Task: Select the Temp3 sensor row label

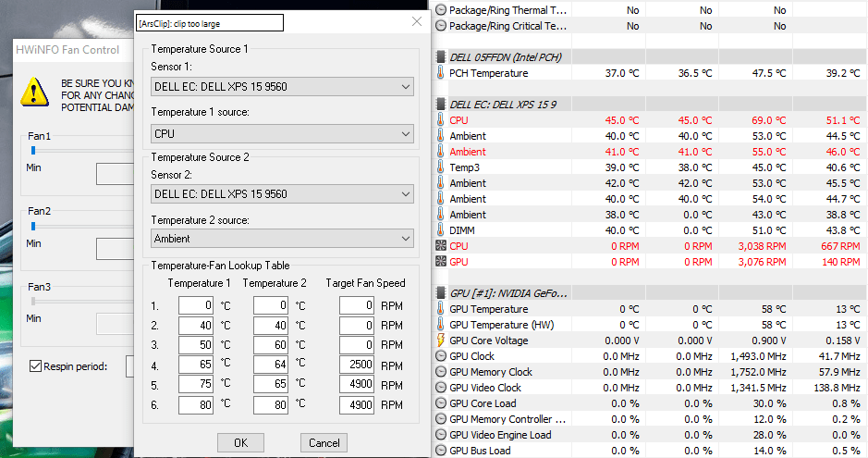Action: (464, 167)
